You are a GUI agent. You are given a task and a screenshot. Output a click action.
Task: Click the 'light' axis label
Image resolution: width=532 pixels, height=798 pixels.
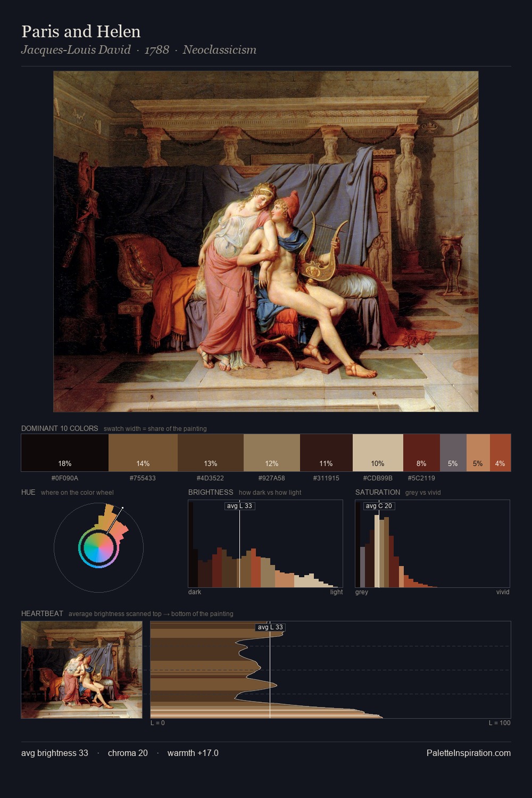click(336, 592)
